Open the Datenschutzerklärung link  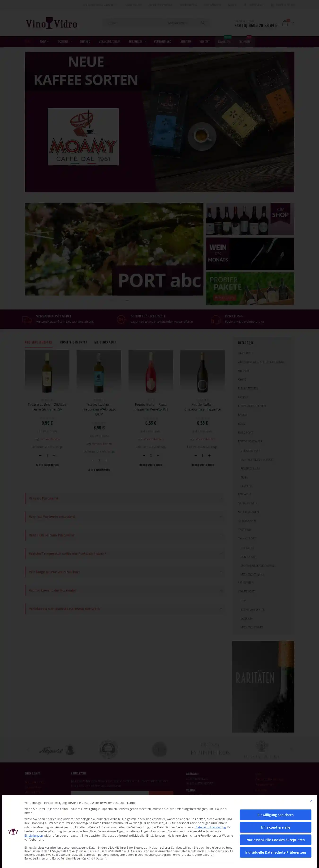click(x=210, y=827)
